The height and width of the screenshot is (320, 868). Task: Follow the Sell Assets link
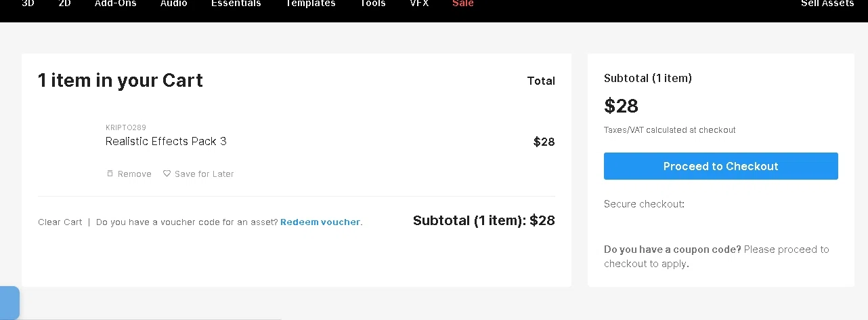[827, 4]
